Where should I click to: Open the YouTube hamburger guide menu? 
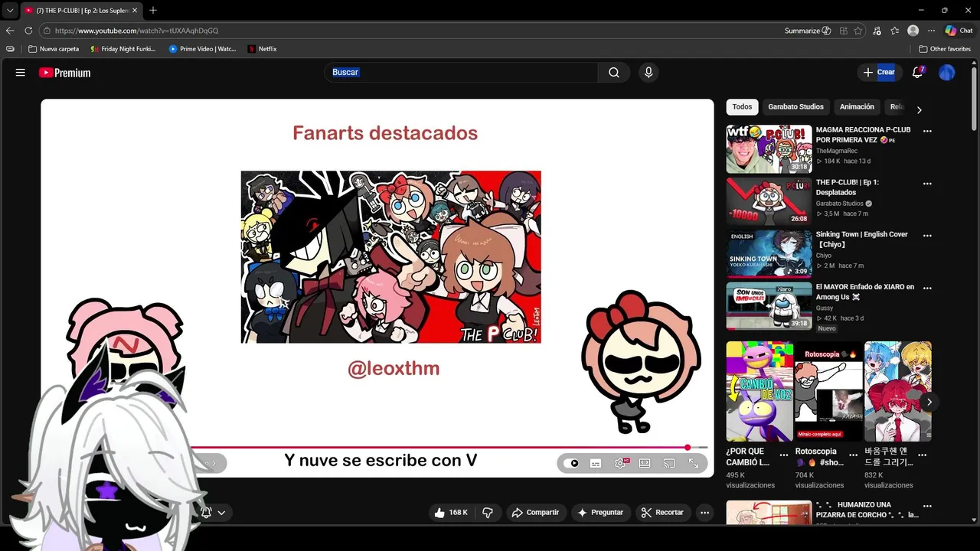(x=21, y=73)
